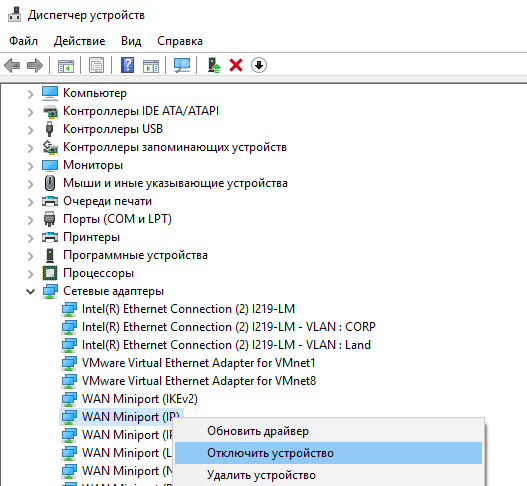Image resolution: width=527 pixels, height=486 pixels.
Task: Open the Действие menu
Action: point(80,41)
